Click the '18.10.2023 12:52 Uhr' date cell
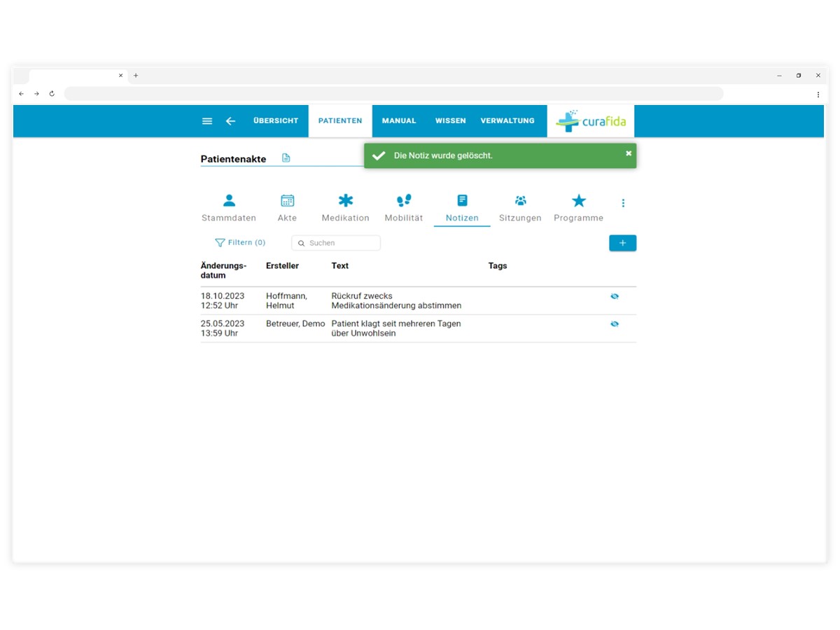Screen dimensions: 840x630 pyautogui.click(x=223, y=301)
